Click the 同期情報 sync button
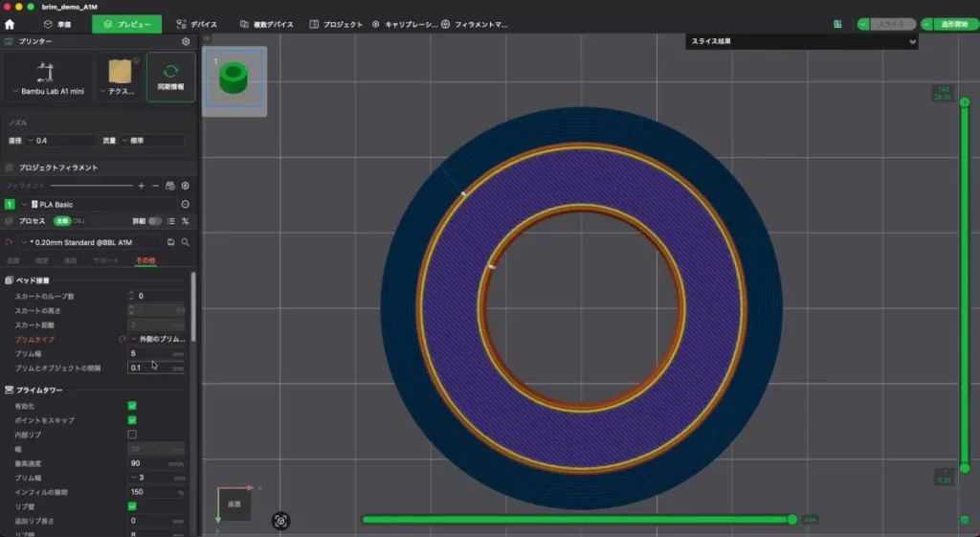This screenshot has height=537, width=980. coord(170,77)
